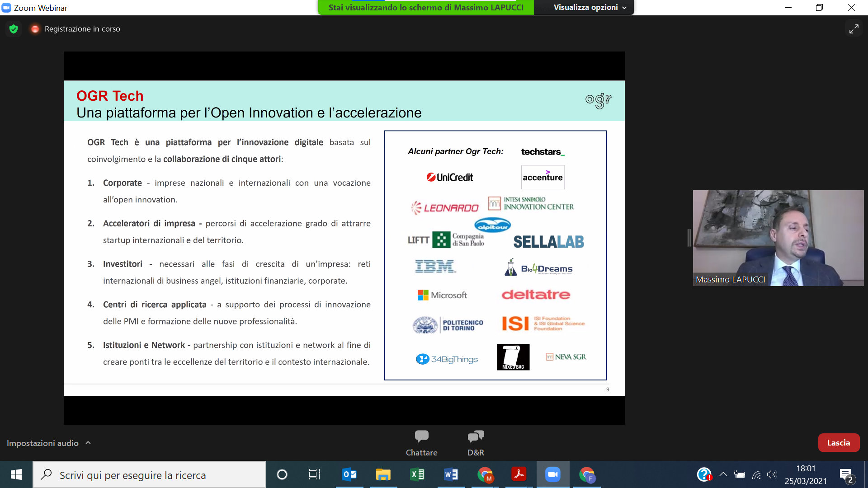This screenshot has height=488, width=868.
Task: Open Word from the taskbar
Action: [x=451, y=474]
